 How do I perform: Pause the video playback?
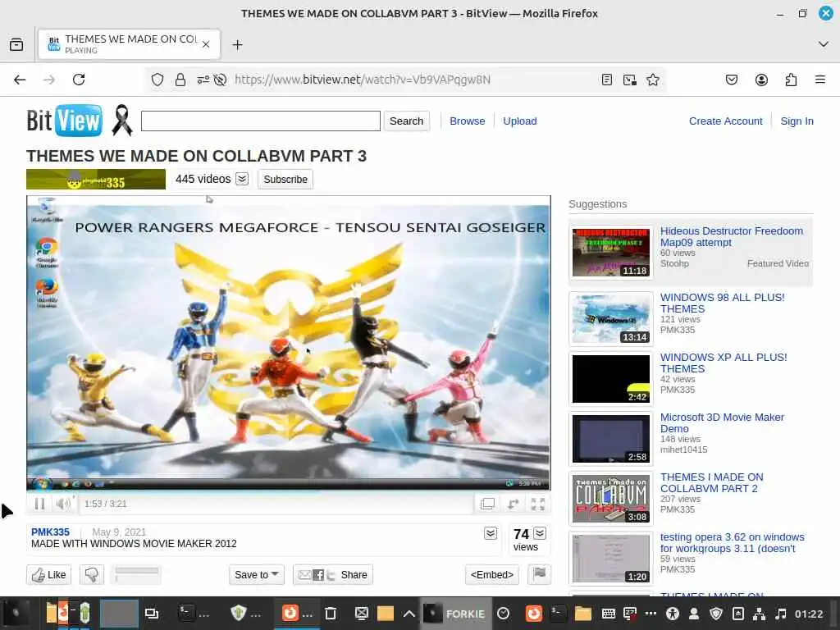click(x=39, y=504)
